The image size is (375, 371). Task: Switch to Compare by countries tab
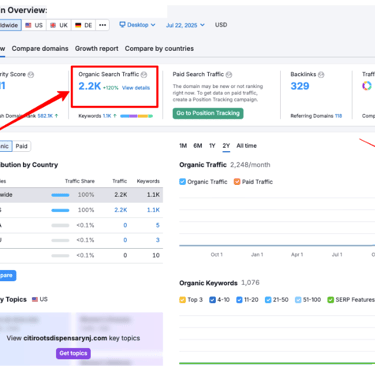(159, 49)
